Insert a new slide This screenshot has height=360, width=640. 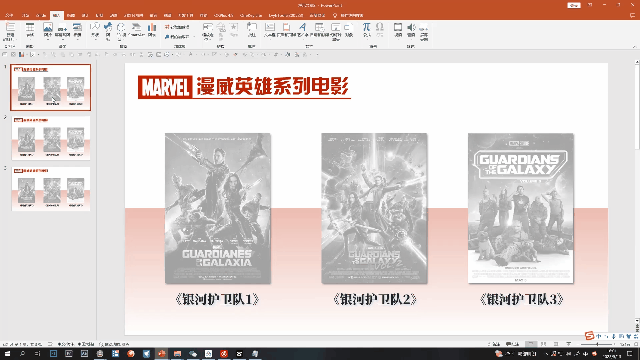click(x=10, y=31)
